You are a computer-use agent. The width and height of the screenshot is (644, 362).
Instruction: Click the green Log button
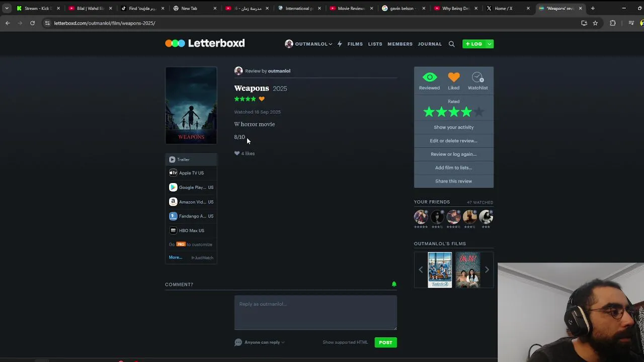(x=473, y=44)
